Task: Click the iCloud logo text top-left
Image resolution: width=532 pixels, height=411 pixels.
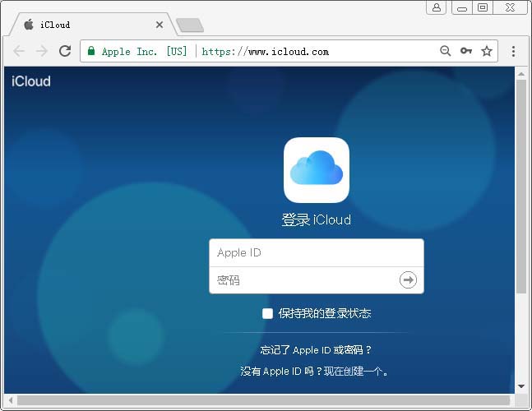Action: point(31,81)
